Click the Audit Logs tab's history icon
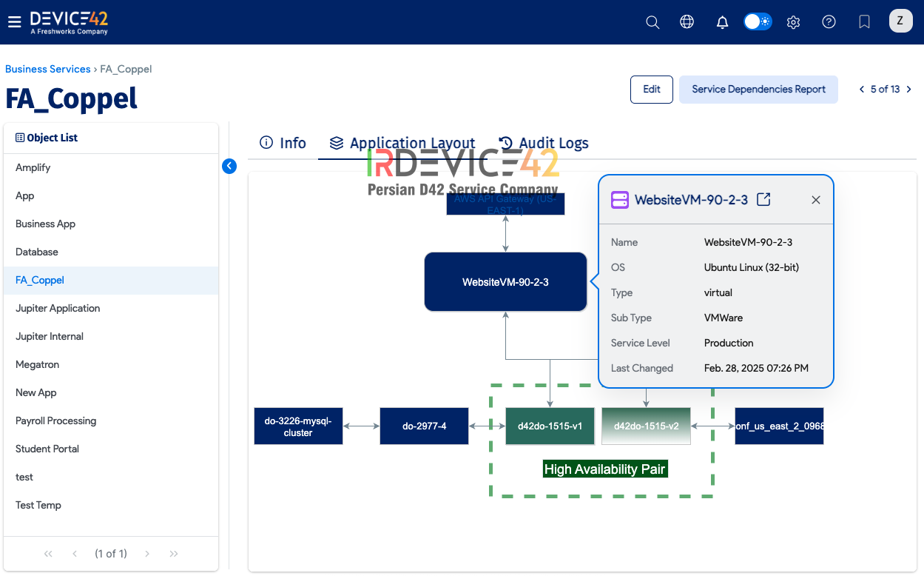Viewport: 924px width, 576px height. tap(506, 143)
